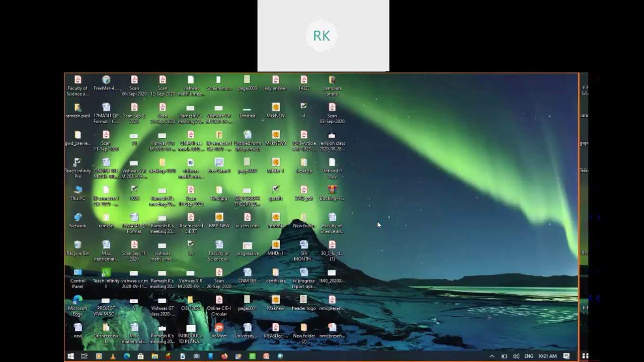Click the Microsoft Edge desktop shortcut
The image size is (644, 362).
coord(77,306)
